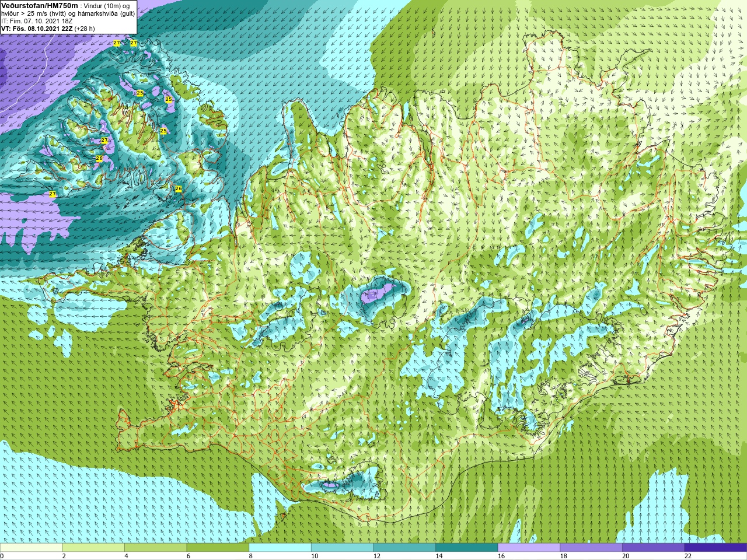Click the legend scale label "0"
Image resolution: width=747 pixels, height=560 pixels.
2,556
